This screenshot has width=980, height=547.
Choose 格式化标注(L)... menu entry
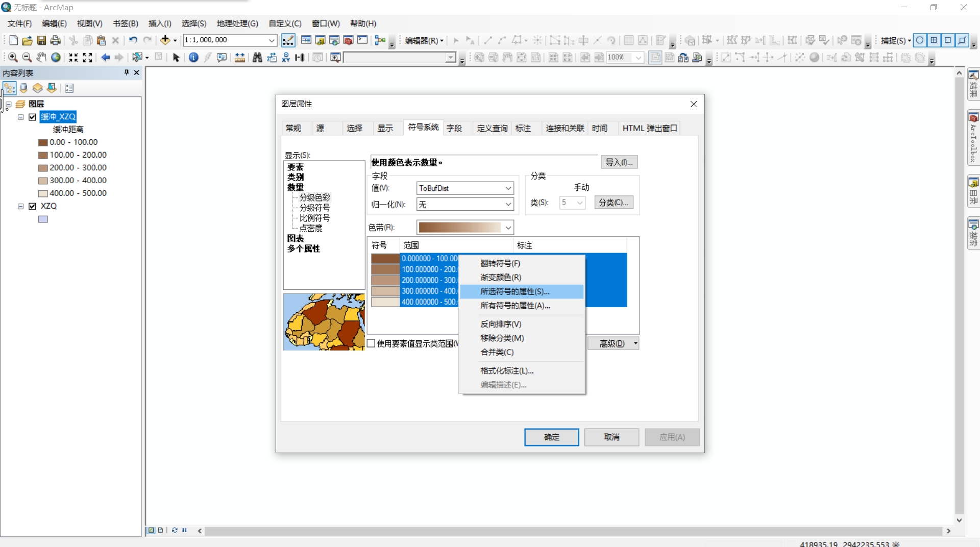[522, 370]
